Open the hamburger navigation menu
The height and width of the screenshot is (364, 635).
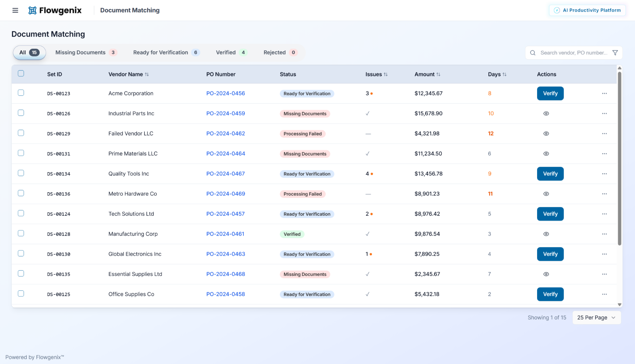coord(15,10)
